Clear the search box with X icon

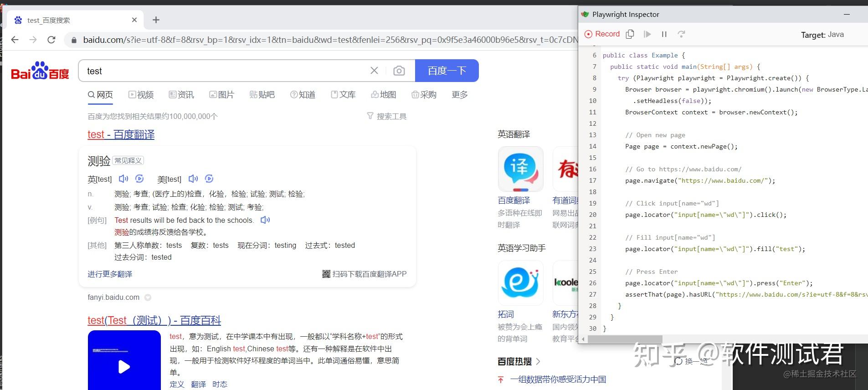(374, 71)
